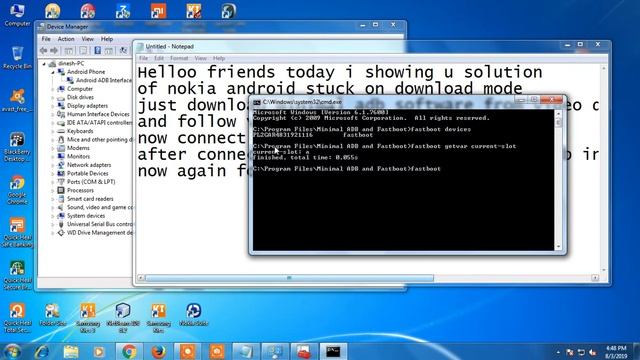
Task: Click the Computer desktop icon
Action: coord(17,15)
